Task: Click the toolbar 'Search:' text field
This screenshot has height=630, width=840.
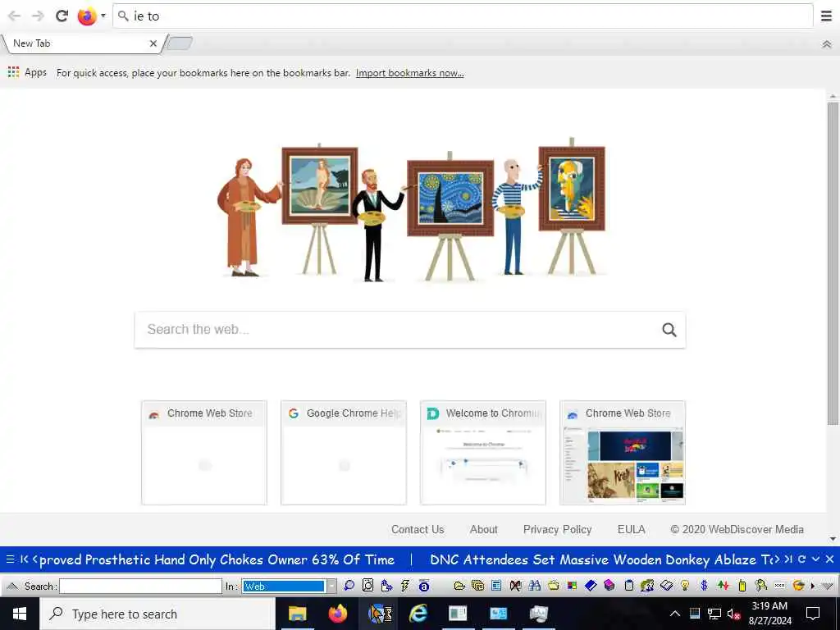Action: pyautogui.click(x=140, y=586)
